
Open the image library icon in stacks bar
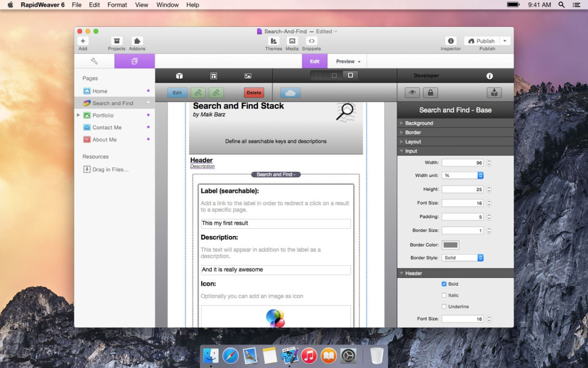pos(248,76)
